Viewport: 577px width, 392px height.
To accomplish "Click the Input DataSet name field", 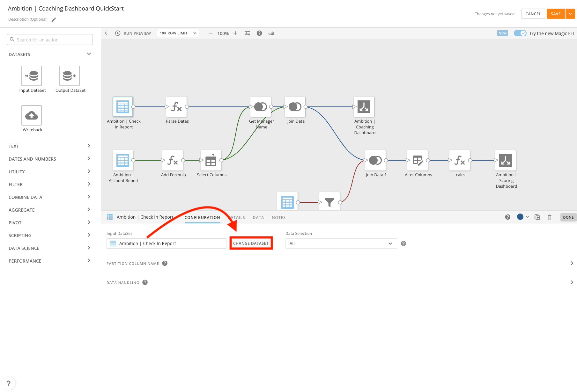I will coord(166,243).
